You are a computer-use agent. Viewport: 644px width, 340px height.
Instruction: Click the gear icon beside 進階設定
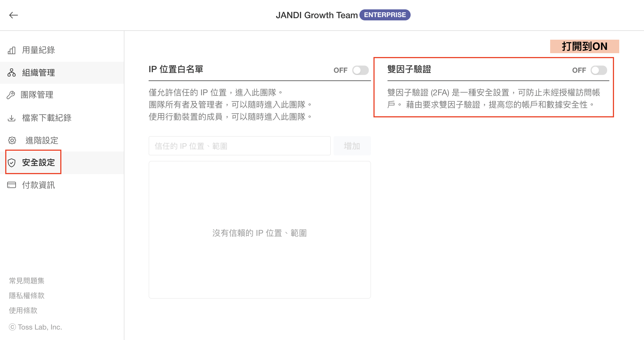[12, 141]
